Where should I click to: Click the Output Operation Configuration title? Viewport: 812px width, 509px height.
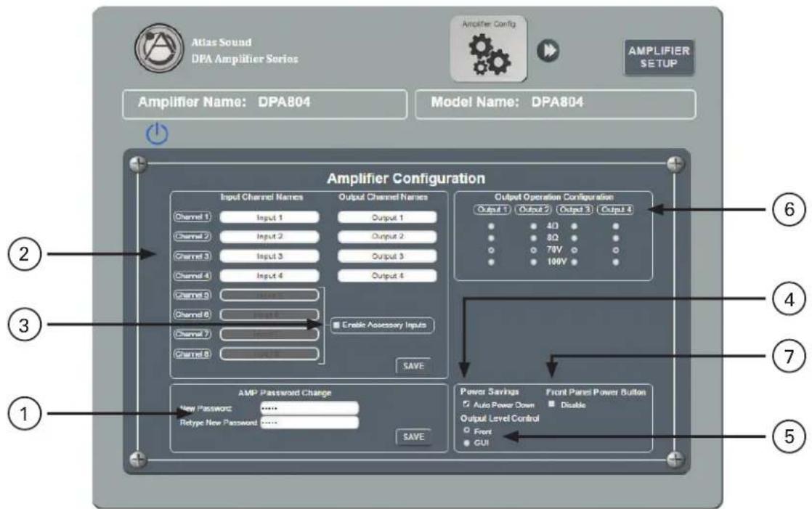click(553, 197)
